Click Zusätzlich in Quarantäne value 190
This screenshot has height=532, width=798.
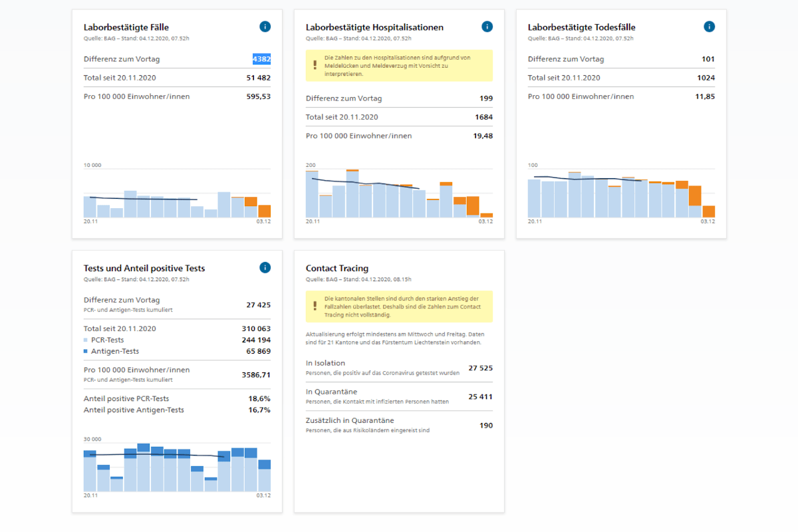(x=486, y=425)
